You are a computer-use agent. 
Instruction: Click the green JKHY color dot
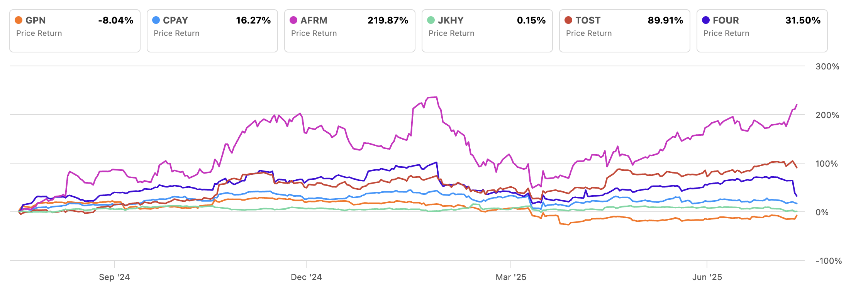(x=431, y=20)
